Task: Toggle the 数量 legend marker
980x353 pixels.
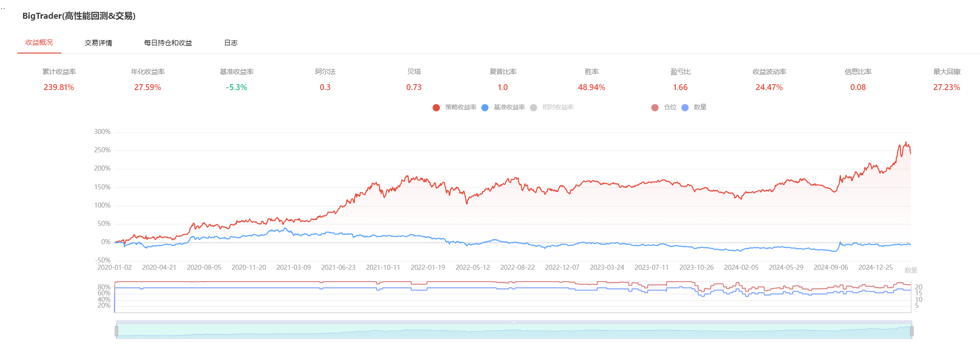Action: coord(685,107)
